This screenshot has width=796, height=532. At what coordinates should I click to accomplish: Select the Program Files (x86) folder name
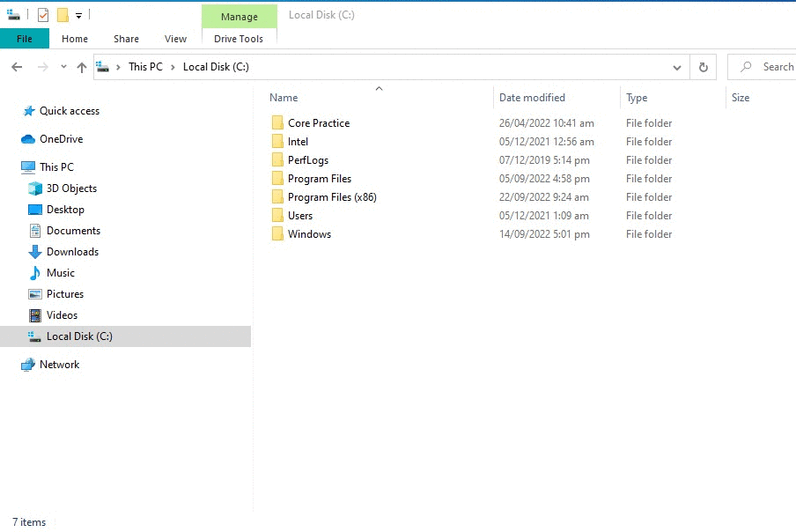click(332, 197)
